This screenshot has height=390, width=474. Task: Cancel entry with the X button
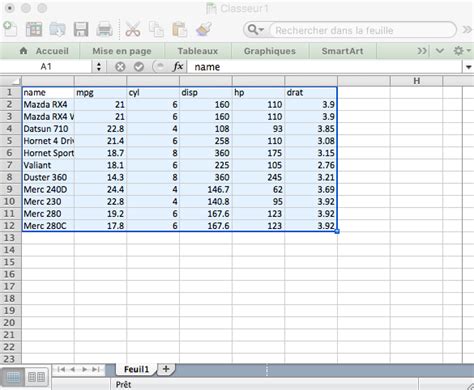pos(120,67)
